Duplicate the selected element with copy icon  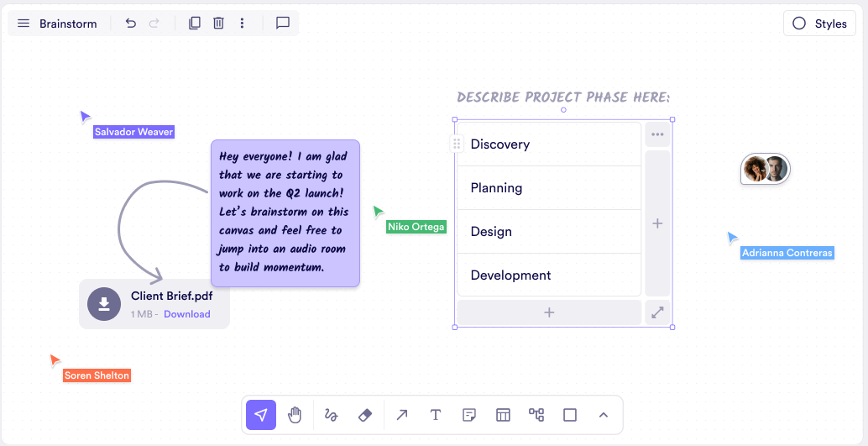pos(194,24)
